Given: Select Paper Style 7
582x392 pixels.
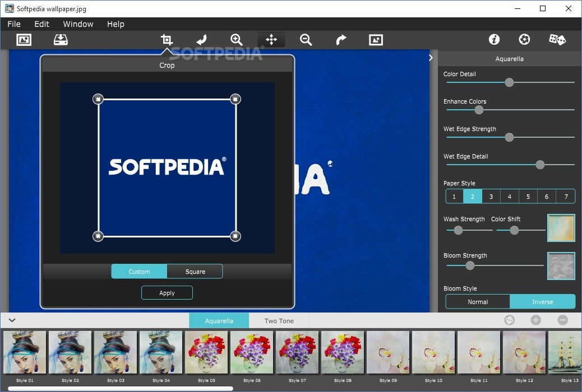Looking at the screenshot, I should click(x=566, y=197).
